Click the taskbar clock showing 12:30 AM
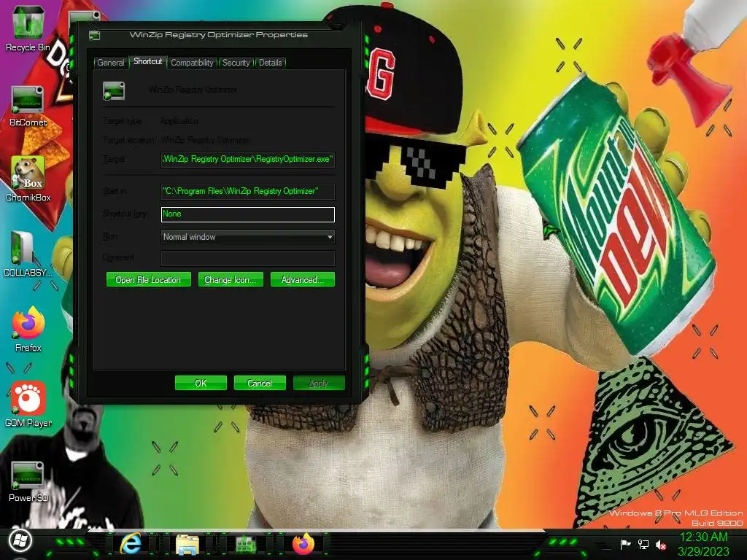The width and height of the screenshot is (747, 560). (x=703, y=537)
